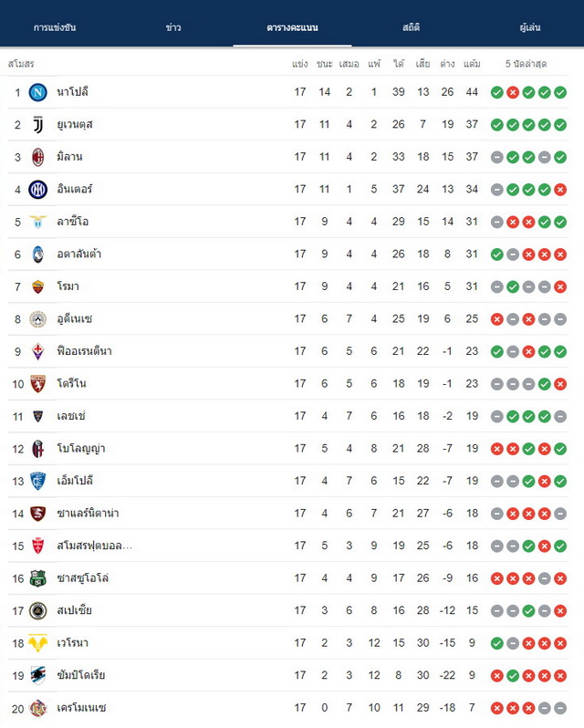Click Napoli's red loss marker in recent form
The height and width of the screenshot is (728, 584).
pos(513,92)
